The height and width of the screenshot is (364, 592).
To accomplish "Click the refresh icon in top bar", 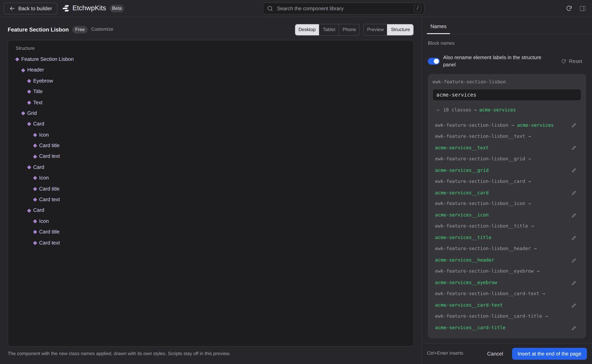I will pos(569,9).
